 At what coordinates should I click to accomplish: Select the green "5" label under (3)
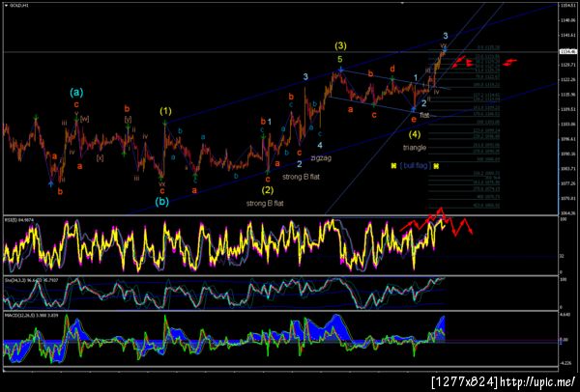tap(339, 59)
